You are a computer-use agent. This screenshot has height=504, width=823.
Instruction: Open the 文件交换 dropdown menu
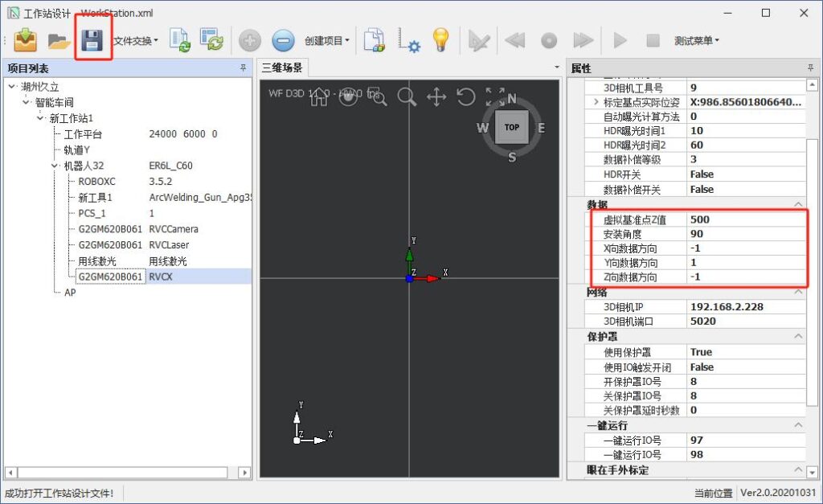[x=135, y=40]
